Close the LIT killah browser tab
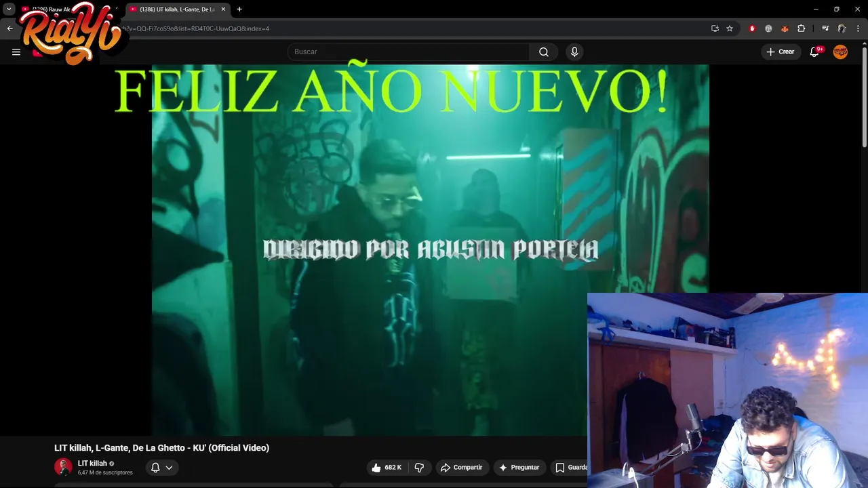 (x=223, y=9)
